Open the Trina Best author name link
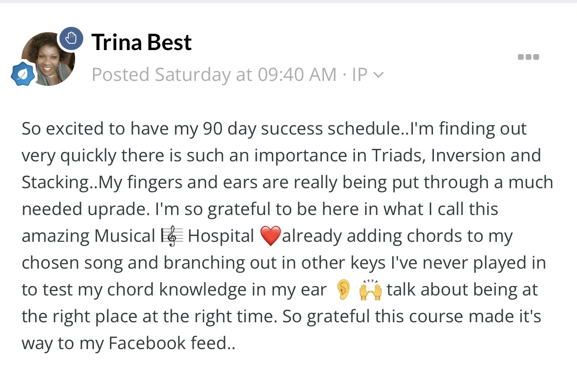This screenshot has width=577, height=392. coord(141,42)
